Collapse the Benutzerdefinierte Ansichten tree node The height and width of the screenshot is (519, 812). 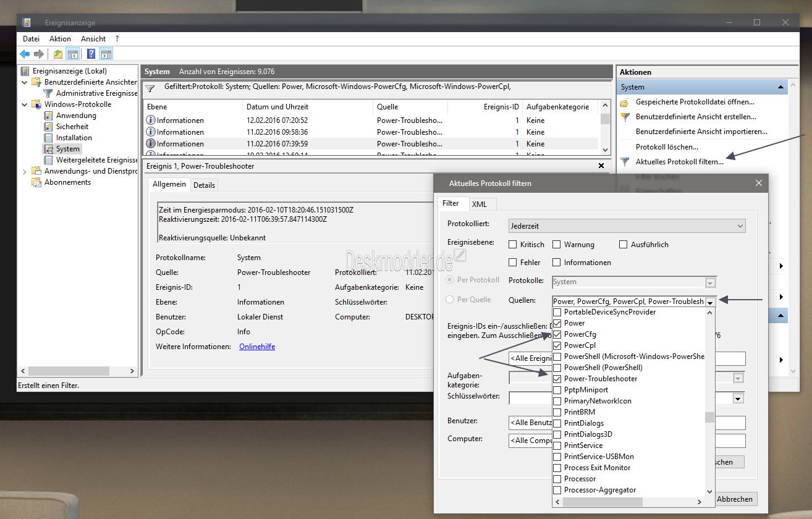click(x=25, y=82)
